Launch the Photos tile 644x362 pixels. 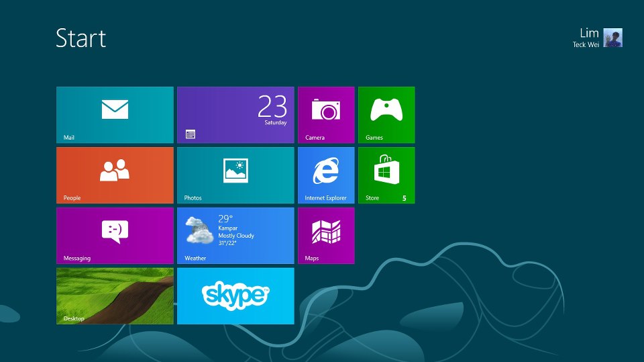(235, 175)
